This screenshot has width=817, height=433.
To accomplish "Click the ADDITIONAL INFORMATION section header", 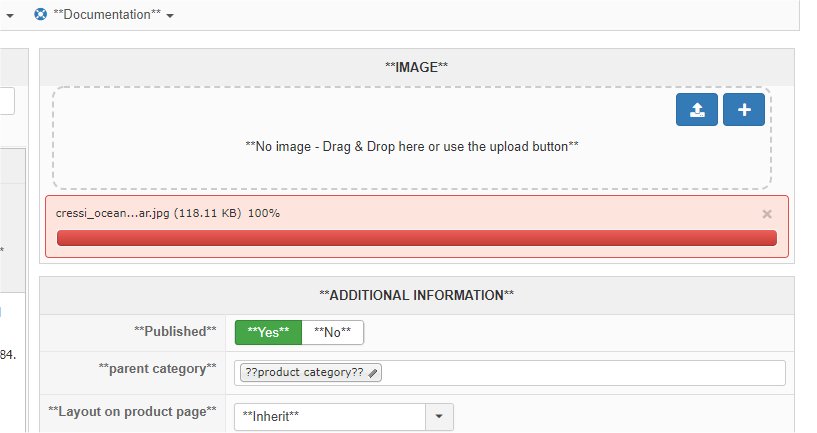I will (416, 295).
